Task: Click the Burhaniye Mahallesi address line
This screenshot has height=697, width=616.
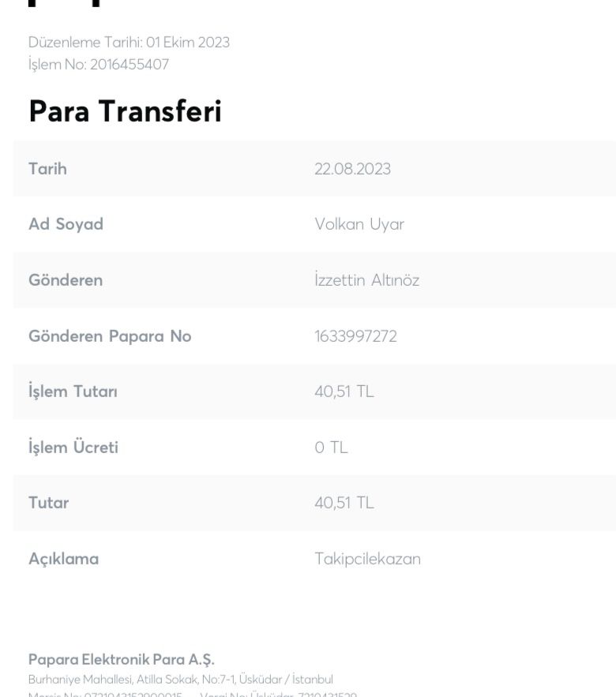Action: [x=181, y=680]
